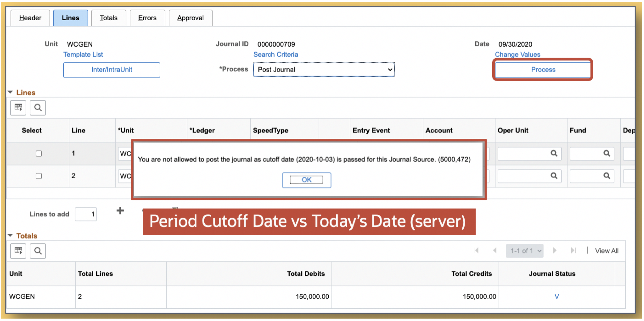
Task: Click the last page arrow in Totals pagination
Action: (573, 250)
